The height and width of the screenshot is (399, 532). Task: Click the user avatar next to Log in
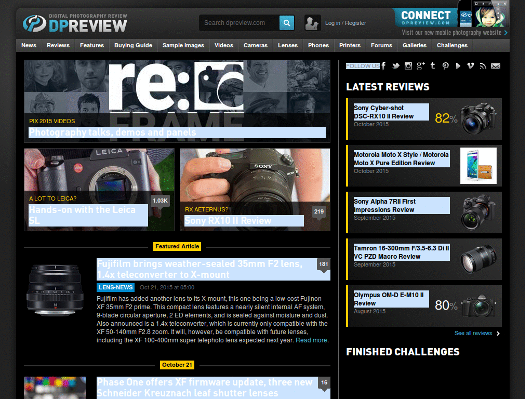pyautogui.click(x=312, y=23)
